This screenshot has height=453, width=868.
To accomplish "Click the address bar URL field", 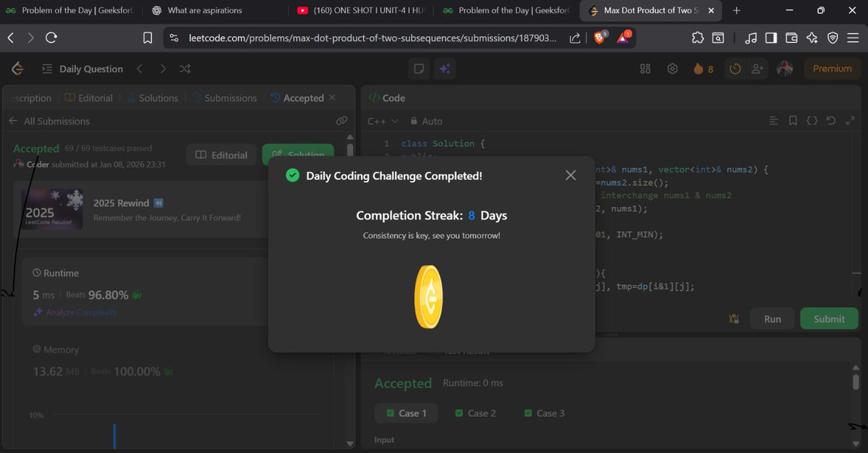I will pyautogui.click(x=373, y=38).
